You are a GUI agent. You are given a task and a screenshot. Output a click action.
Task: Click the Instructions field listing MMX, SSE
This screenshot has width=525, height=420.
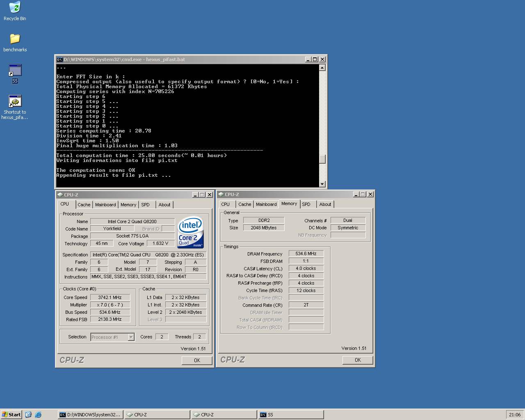148,276
